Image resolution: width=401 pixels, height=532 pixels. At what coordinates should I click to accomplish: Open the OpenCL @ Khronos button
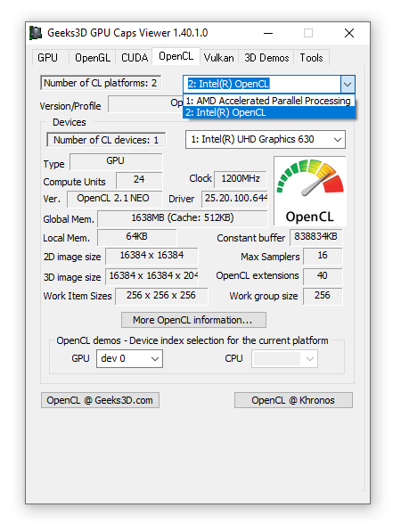coord(293,400)
